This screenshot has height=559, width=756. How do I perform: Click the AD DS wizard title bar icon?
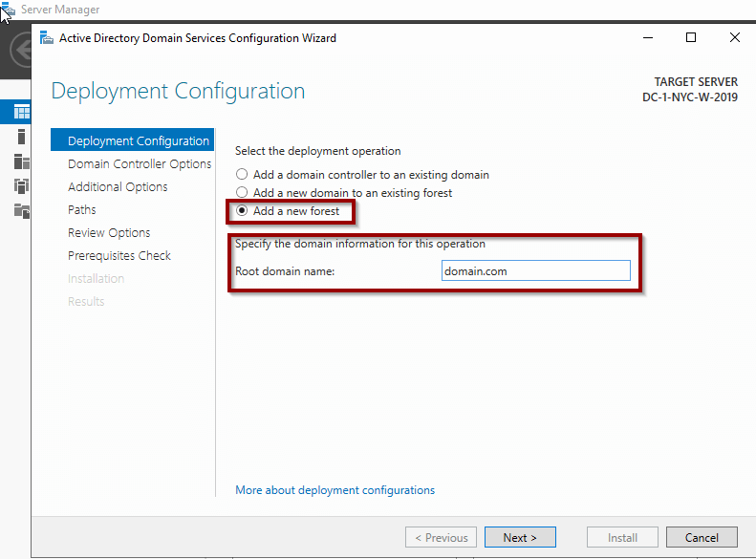pos(46,37)
